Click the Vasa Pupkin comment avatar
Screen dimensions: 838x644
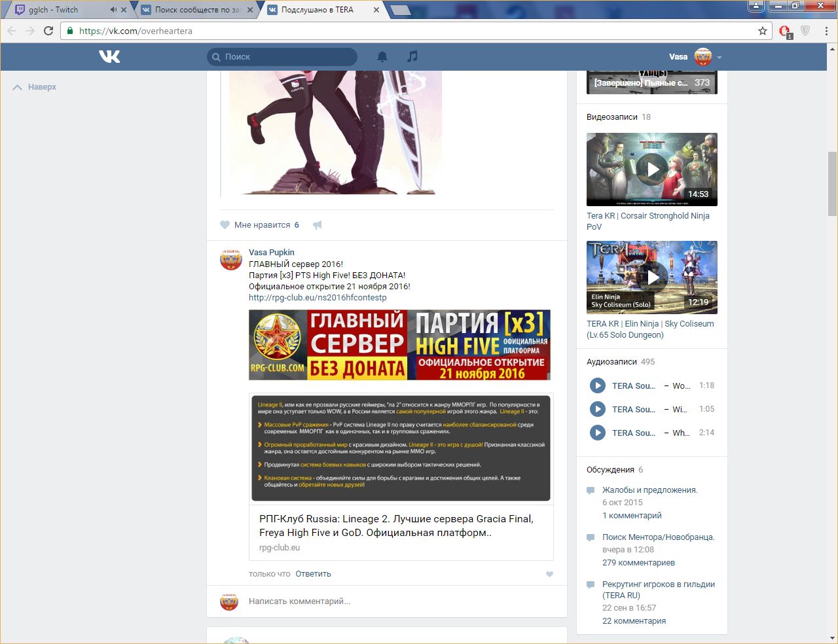[231, 259]
